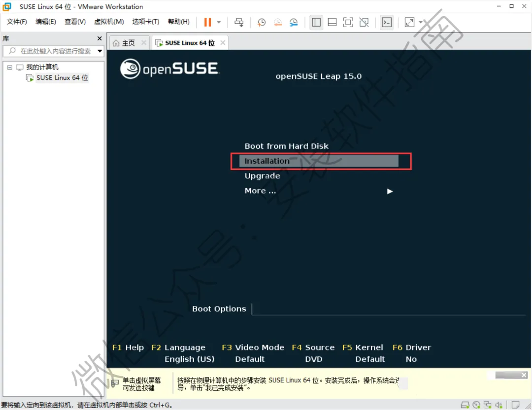Screen dimensions: 532x410
Task: Close the yellow install hint bar
Action: 524,375
